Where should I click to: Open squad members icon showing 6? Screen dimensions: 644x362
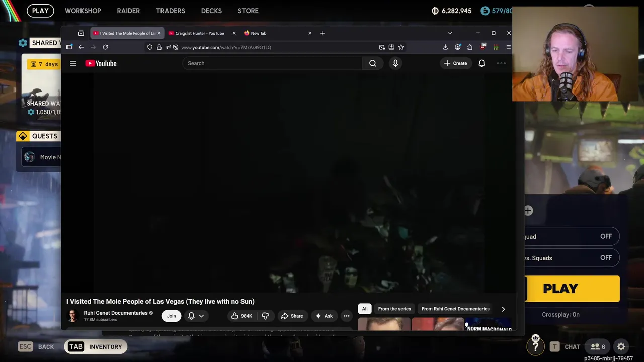coord(598,346)
